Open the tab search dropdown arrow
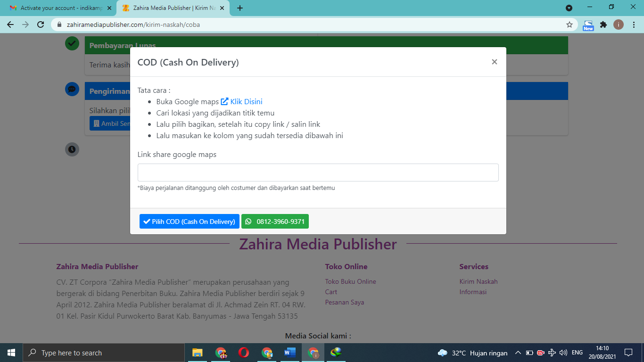 point(569,8)
